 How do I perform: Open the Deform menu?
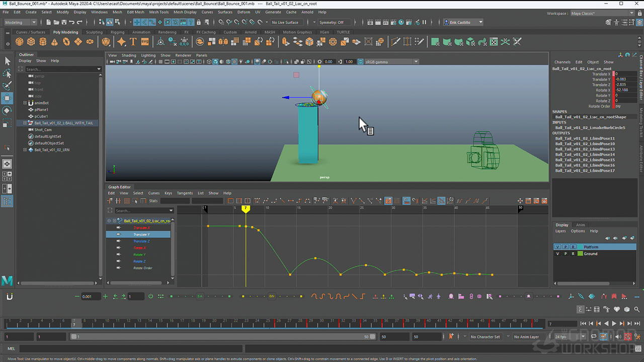[x=244, y=12]
